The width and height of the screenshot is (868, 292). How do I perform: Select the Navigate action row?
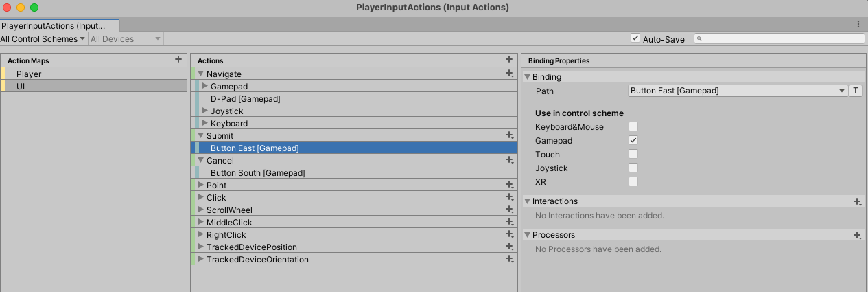pos(354,74)
